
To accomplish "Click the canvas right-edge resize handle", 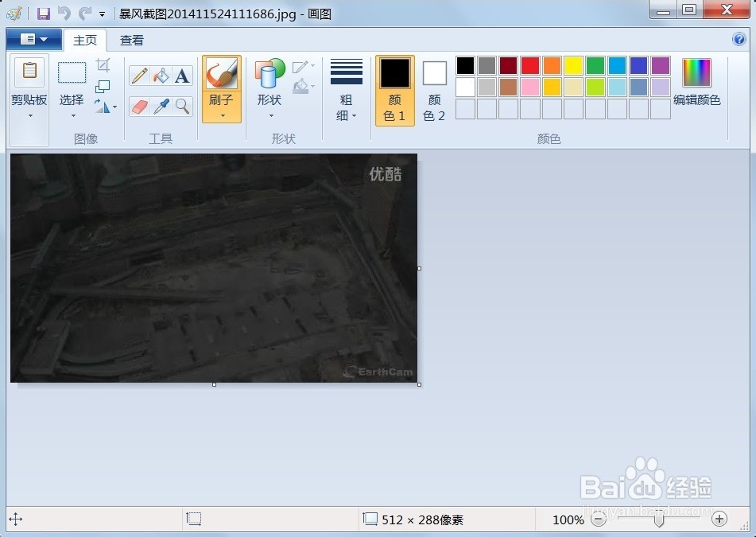I will (420, 268).
